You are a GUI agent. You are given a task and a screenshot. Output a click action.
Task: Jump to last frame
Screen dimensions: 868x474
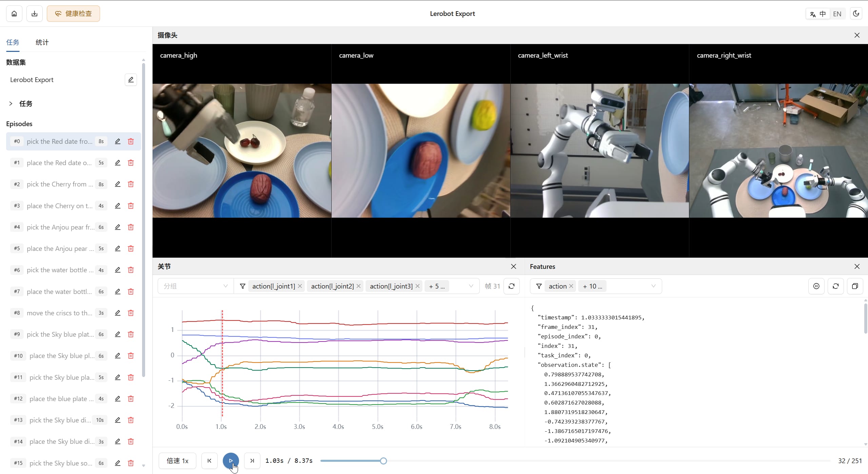point(252,461)
